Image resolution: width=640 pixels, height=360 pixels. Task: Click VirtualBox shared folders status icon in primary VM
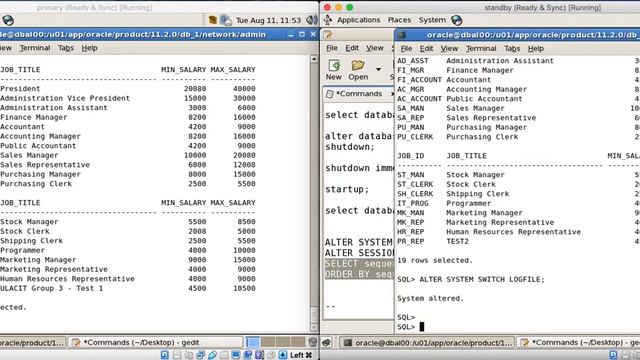pos(224,355)
